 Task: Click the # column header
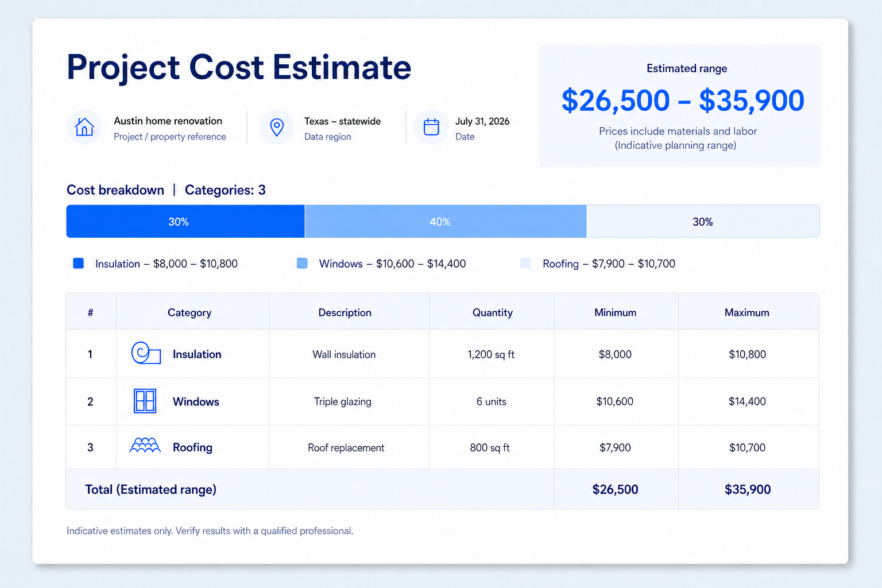(x=91, y=312)
